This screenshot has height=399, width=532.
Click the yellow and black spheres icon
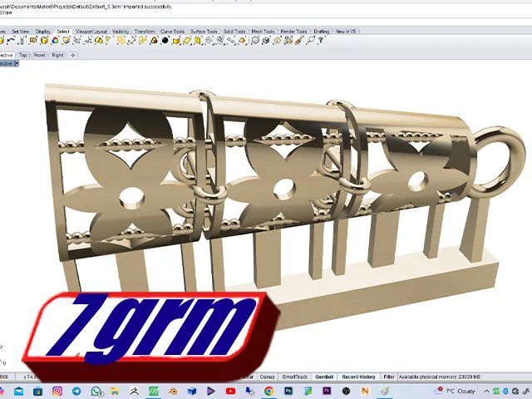coord(154,41)
